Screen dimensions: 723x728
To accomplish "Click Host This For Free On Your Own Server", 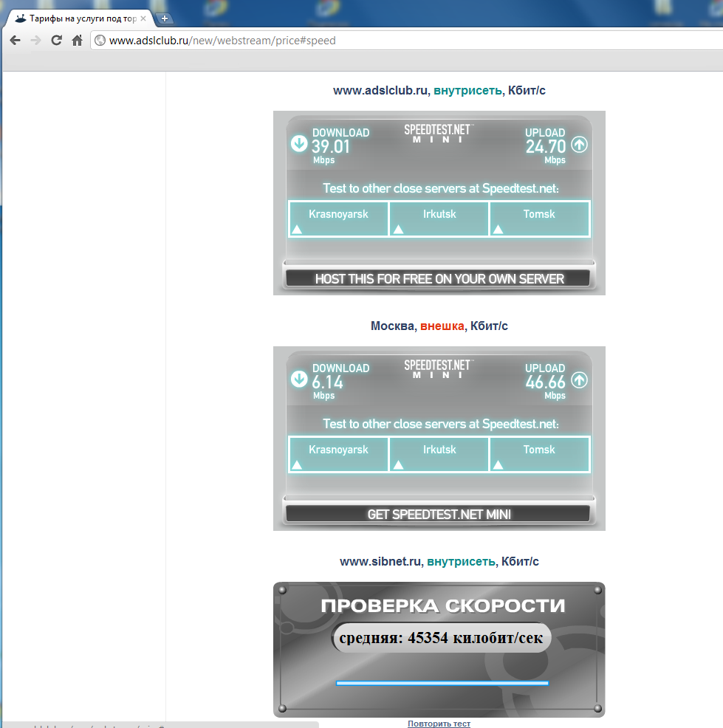I will click(439, 278).
